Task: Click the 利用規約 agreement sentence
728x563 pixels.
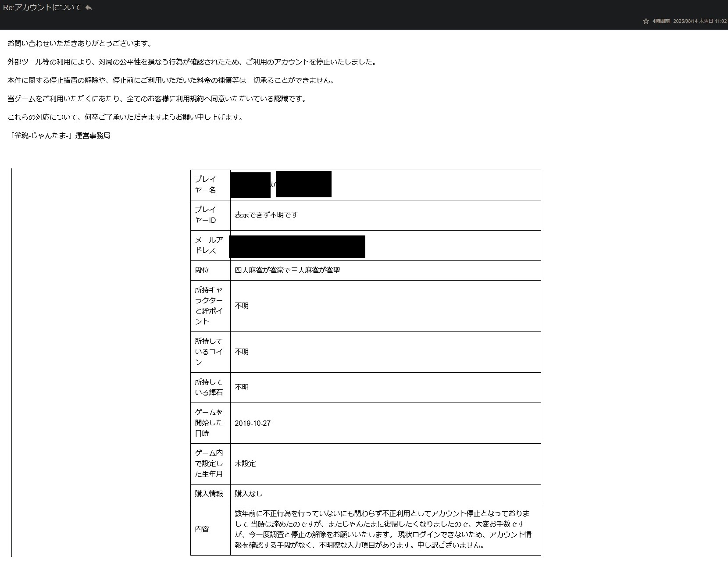Action: click(x=157, y=99)
